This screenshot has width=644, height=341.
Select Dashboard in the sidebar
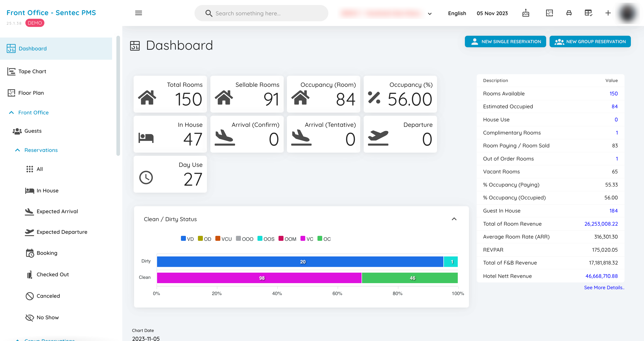(x=56, y=48)
